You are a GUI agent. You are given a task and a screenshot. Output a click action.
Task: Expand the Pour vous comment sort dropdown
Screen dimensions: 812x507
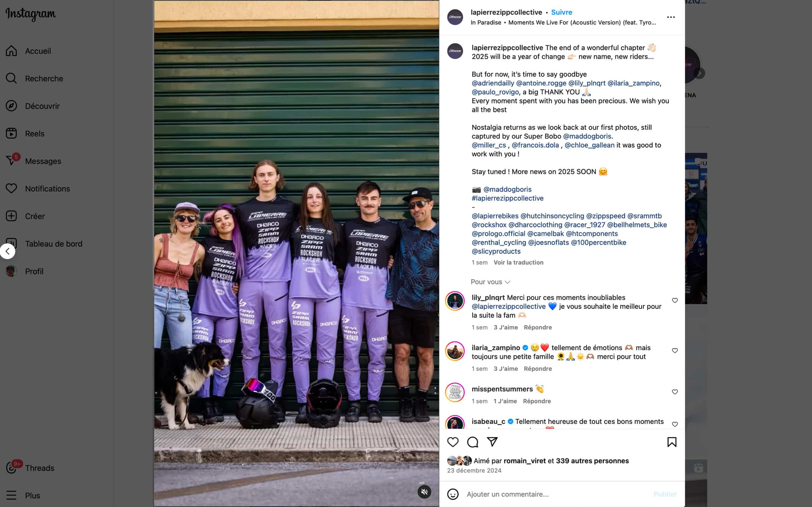pyautogui.click(x=490, y=282)
